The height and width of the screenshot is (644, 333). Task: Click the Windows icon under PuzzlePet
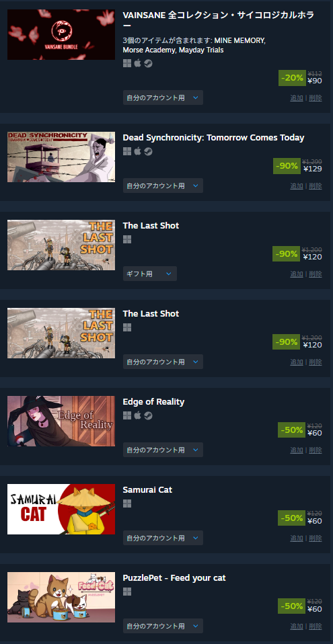point(127,592)
